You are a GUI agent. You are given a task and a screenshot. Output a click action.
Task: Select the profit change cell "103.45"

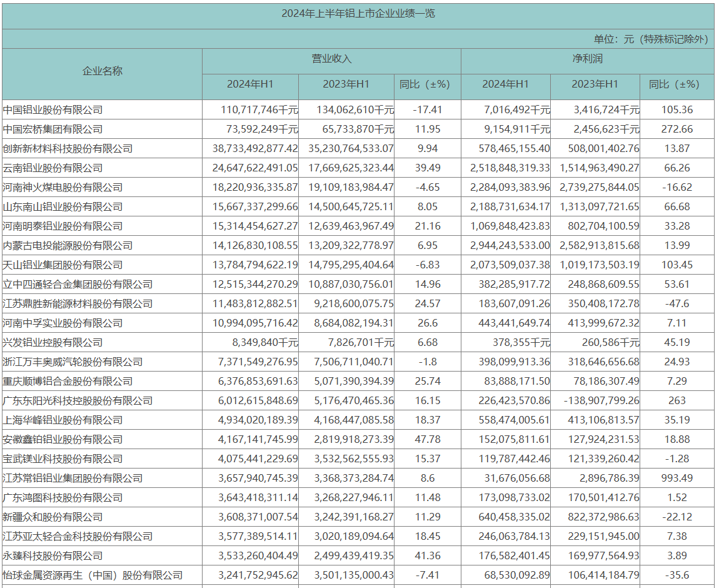[677, 265]
